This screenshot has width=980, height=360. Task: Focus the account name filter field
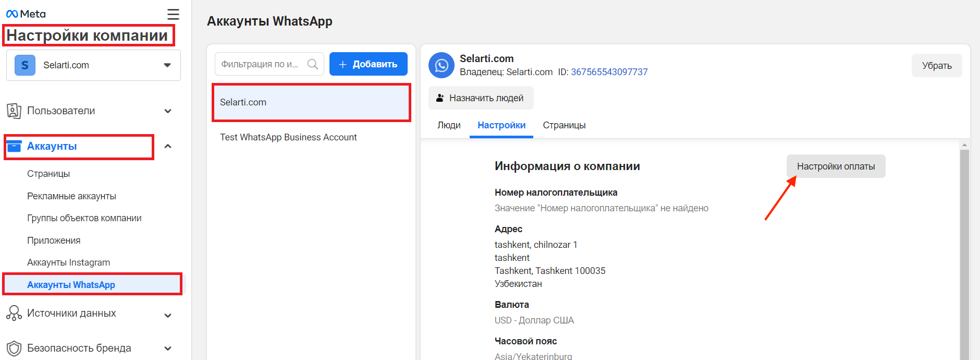tap(269, 64)
